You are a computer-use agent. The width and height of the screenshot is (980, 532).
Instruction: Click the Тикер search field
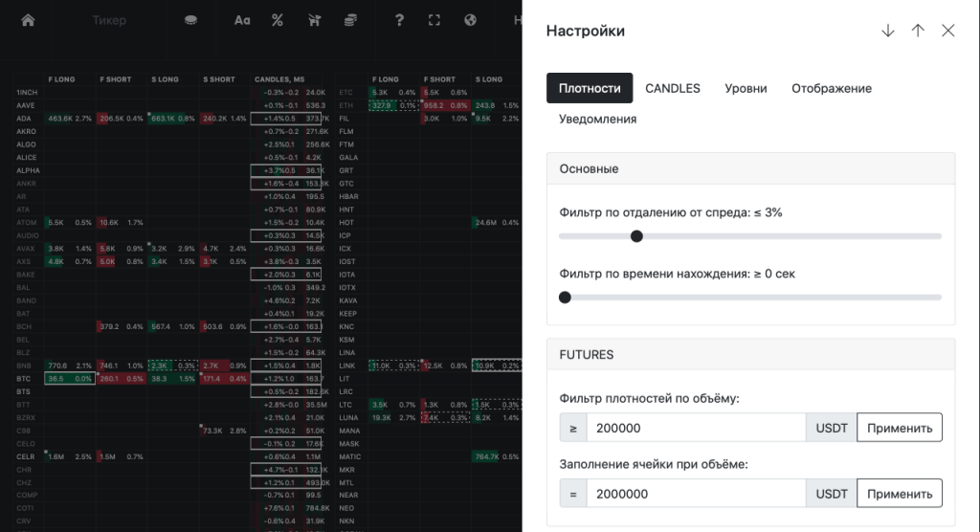point(110,20)
